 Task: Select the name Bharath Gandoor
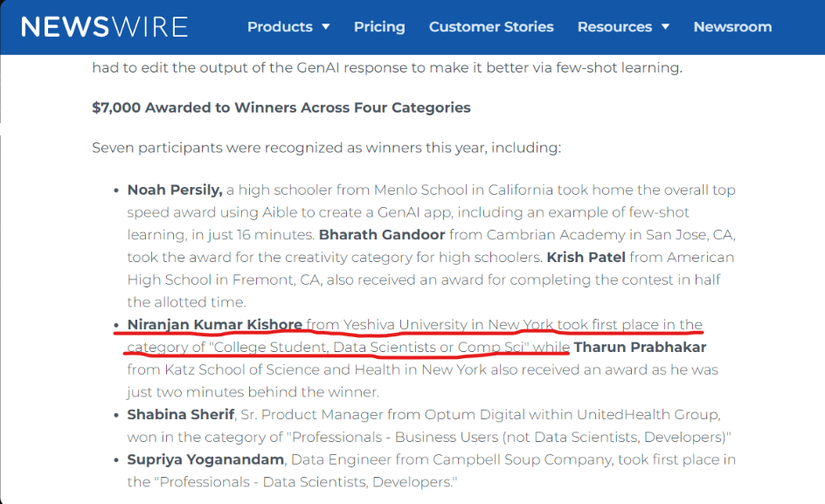[382, 234]
